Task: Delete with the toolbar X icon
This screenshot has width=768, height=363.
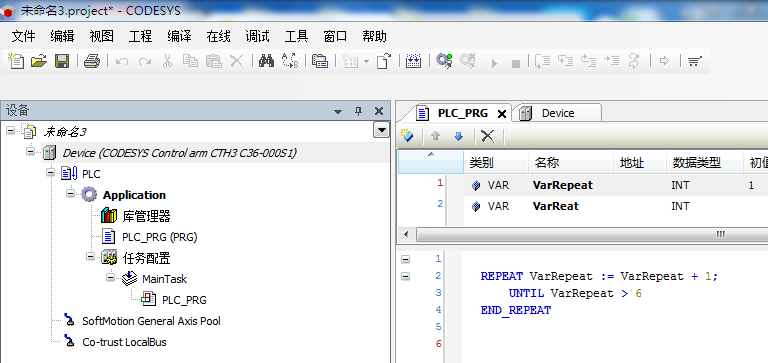Action: click(237, 61)
